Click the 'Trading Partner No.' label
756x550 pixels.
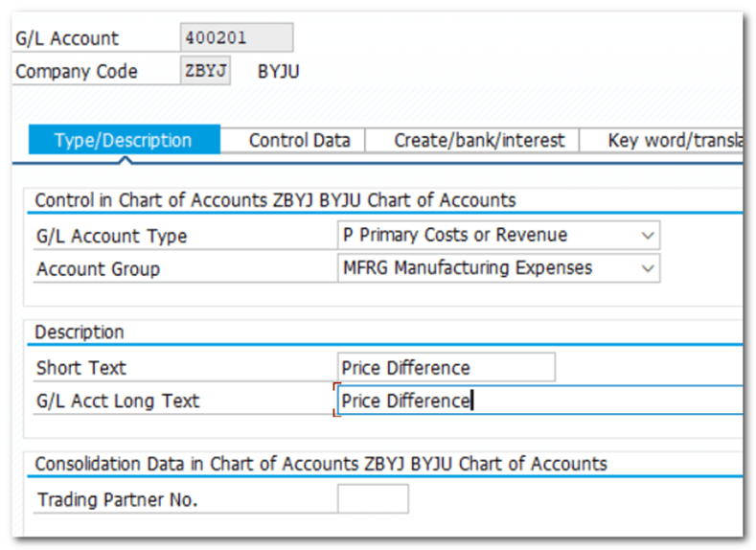[x=117, y=500]
